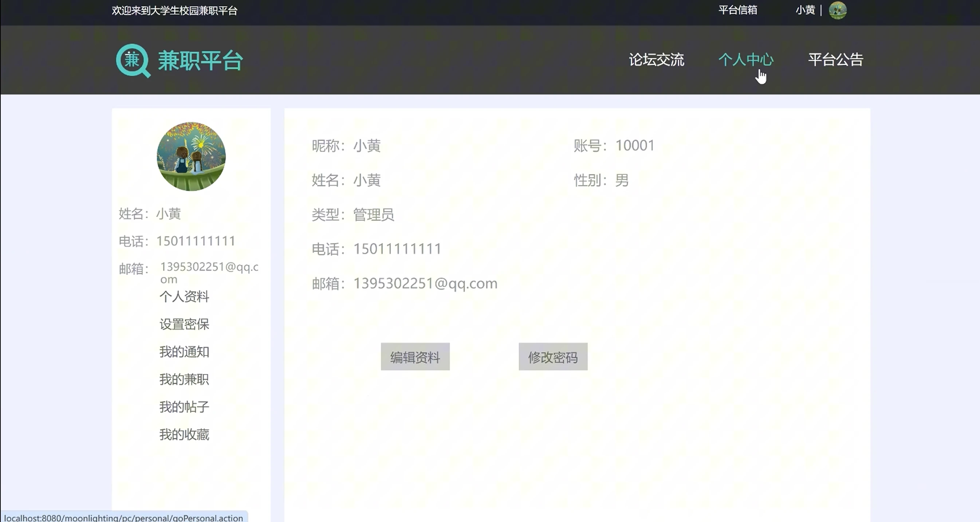Image resolution: width=980 pixels, height=522 pixels.
Task: Open 平台信箱 in top bar
Action: 737,10
